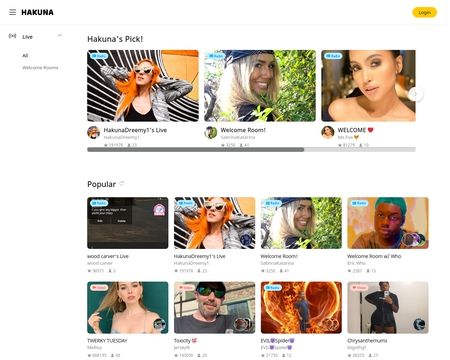Viewport: 450px width, 360px height.
Task: Open "WELCOME" heart title in Hakuna's Pick
Action: (355, 130)
